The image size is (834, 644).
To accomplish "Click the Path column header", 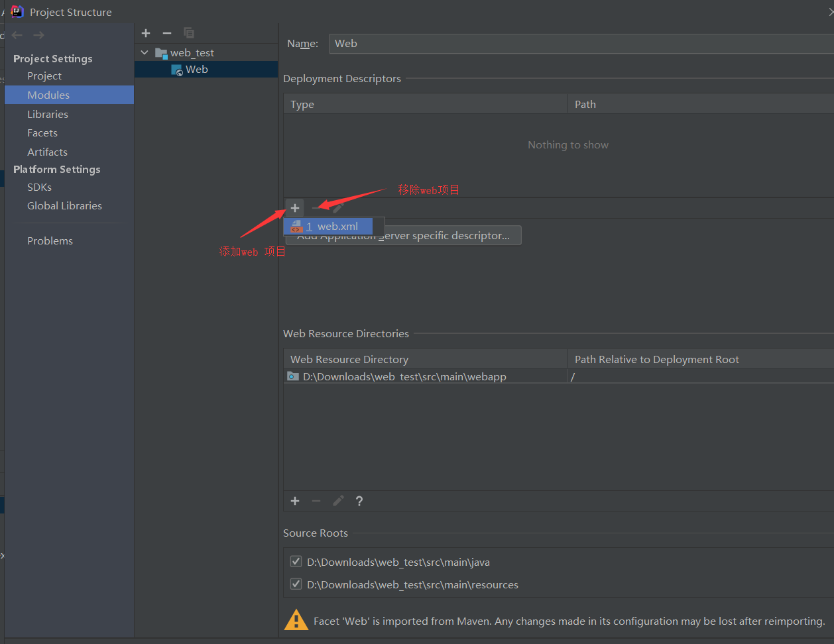I will coord(701,104).
